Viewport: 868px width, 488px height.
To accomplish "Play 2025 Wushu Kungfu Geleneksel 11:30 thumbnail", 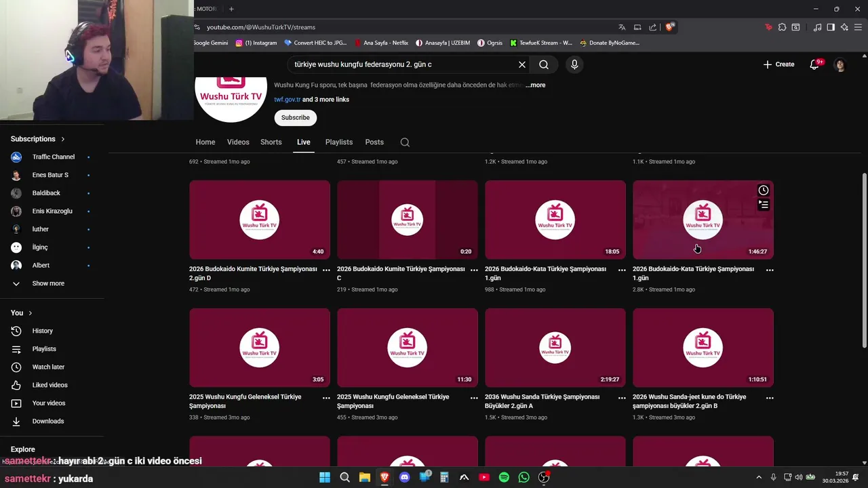I will pyautogui.click(x=408, y=348).
